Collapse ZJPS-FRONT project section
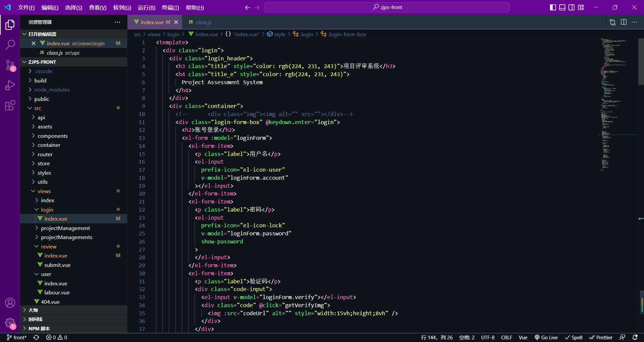This screenshot has width=644, height=342. [74, 62]
